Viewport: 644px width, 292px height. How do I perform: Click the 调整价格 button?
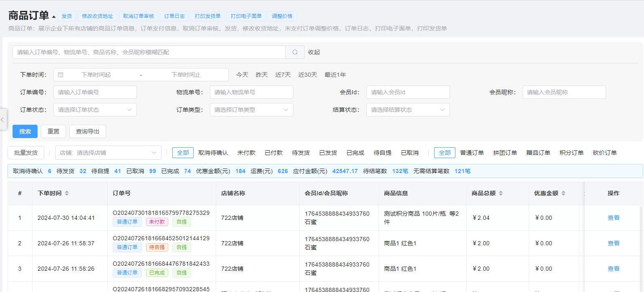(282, 16)
